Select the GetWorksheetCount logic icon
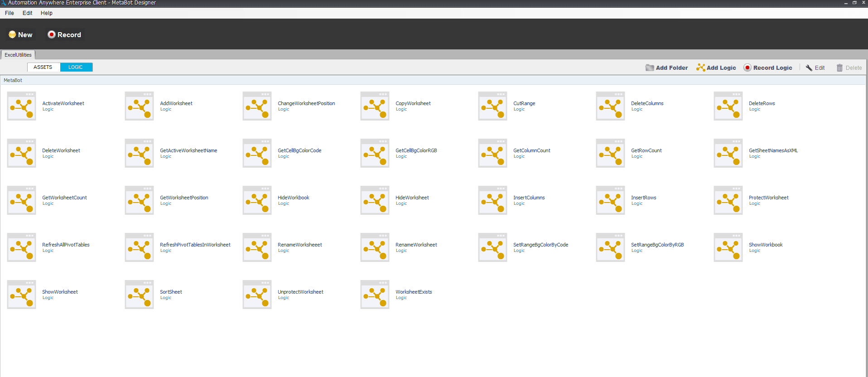This screenshot has height=377, width=868. [22, 200]
